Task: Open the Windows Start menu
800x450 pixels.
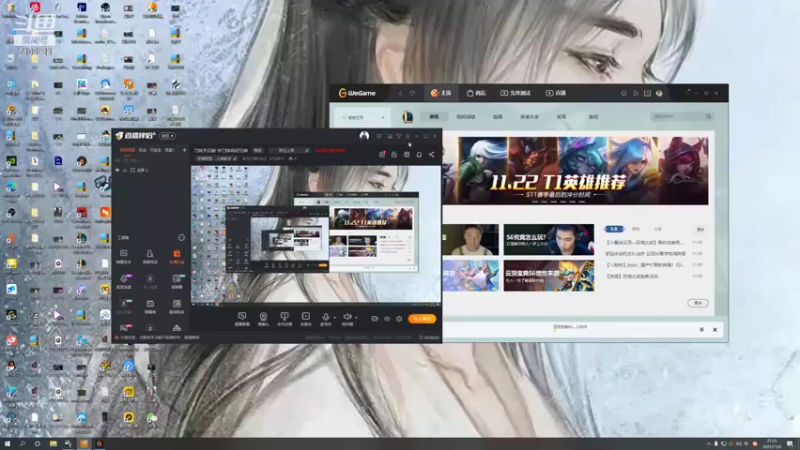Action: (x=7, y=444)
